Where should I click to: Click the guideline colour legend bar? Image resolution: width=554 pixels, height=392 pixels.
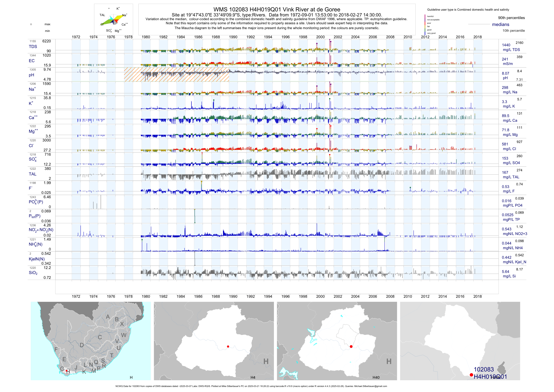(425, 25)
